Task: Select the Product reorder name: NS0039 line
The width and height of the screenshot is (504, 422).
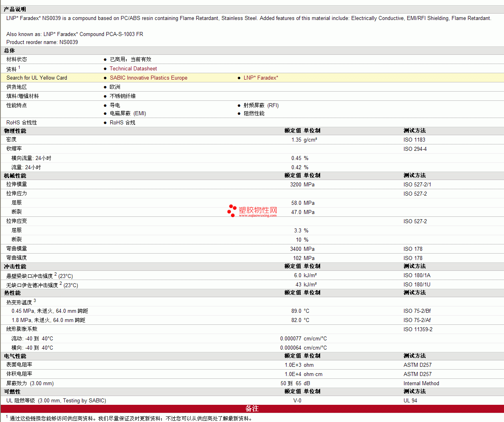Action: (x=42, y=42)
